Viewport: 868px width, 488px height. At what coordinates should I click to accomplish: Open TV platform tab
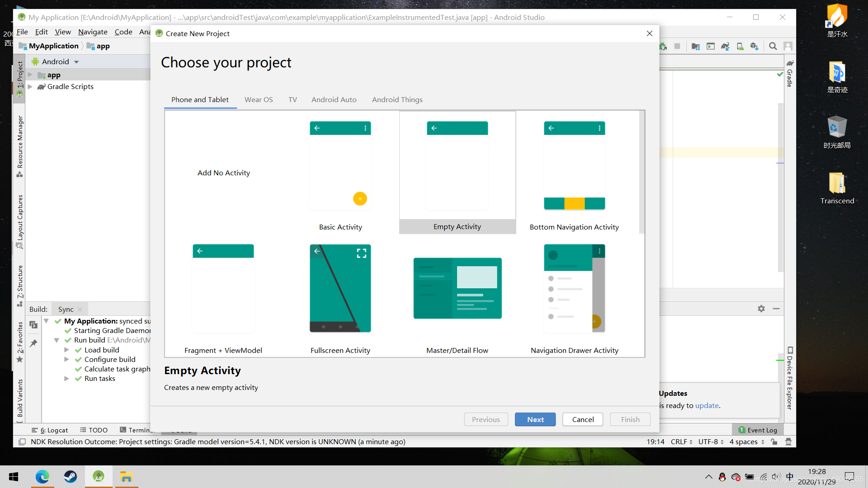click(x=292, y=99)
